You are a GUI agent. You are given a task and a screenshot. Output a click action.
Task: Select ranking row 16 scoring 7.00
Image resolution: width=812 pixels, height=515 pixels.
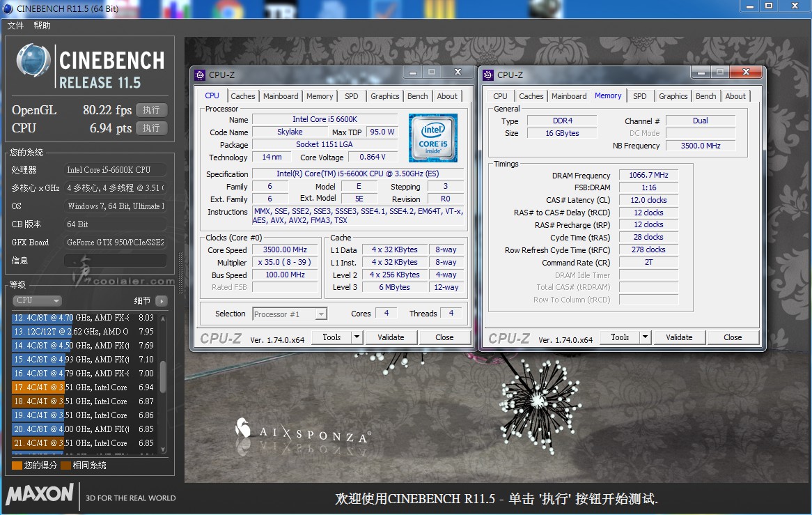click(x=84, y=374)
